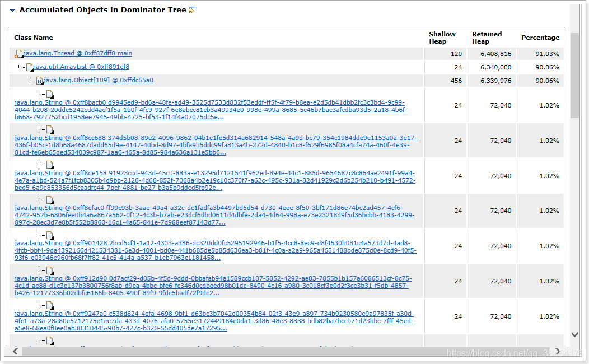
Task: Open the java.lang.String @ 0xff8efac0 link
Action: 214,215
